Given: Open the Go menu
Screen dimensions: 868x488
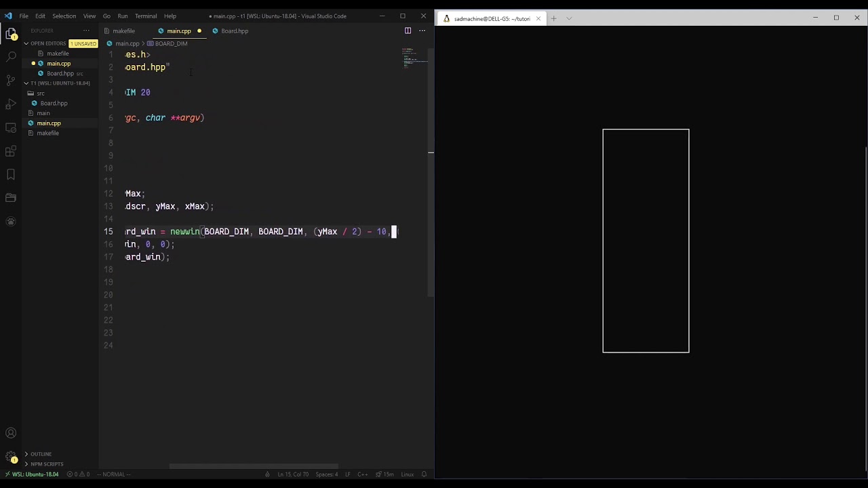Looking at the screenshot, I should click(106, 16).
